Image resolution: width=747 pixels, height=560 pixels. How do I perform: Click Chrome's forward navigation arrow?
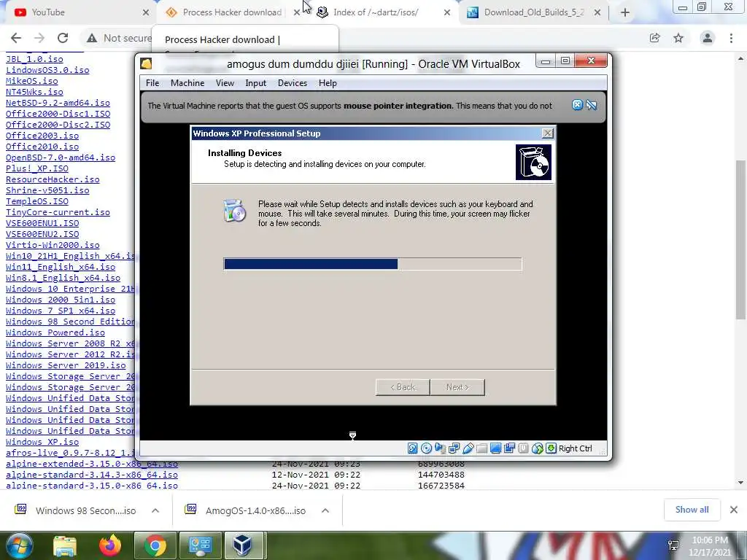tap(39, 38)
